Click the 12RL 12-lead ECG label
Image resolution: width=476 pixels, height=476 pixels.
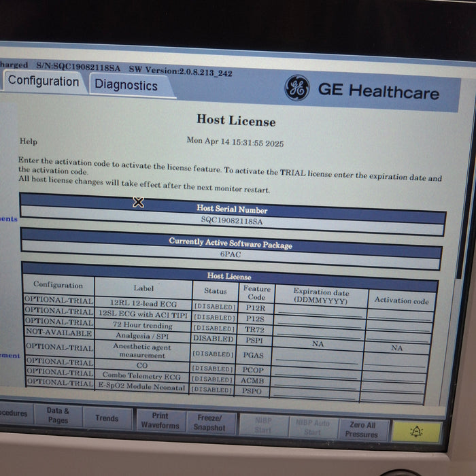[143, 303]
